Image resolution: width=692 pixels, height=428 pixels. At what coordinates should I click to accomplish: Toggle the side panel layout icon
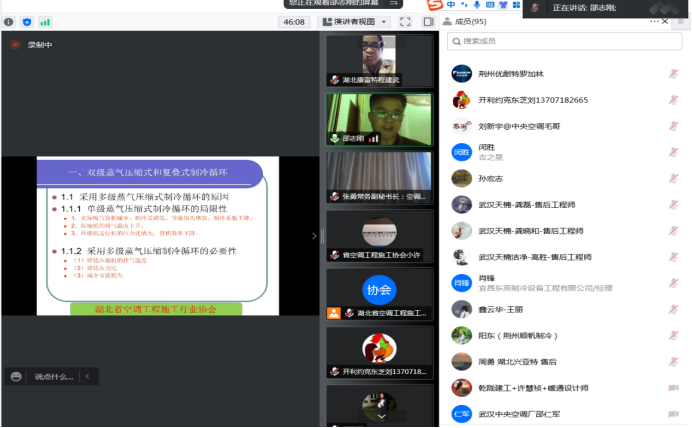pyautogui.click(x=428, y=22)
